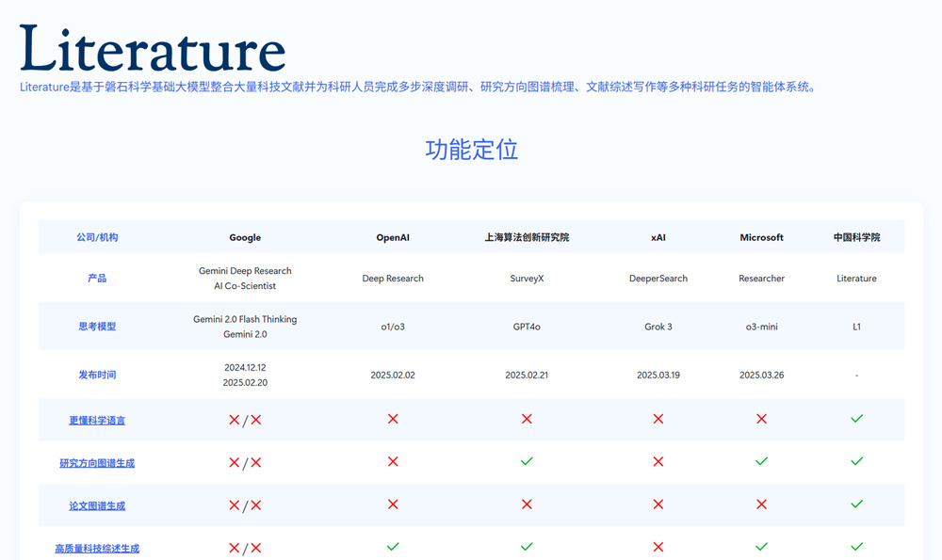
Task: Click xAI's red cross in 高质量科技综述生成 row
Action: (658, 547)
